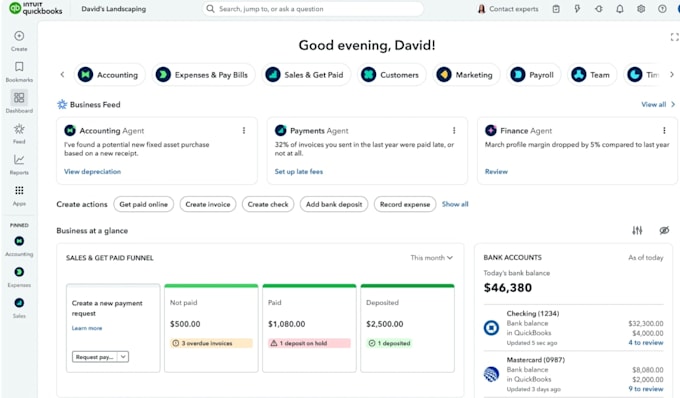This screenshot has height=398, width=680.
Task: Open Bookmarks in the sidebar
Action: pos(19,72)
